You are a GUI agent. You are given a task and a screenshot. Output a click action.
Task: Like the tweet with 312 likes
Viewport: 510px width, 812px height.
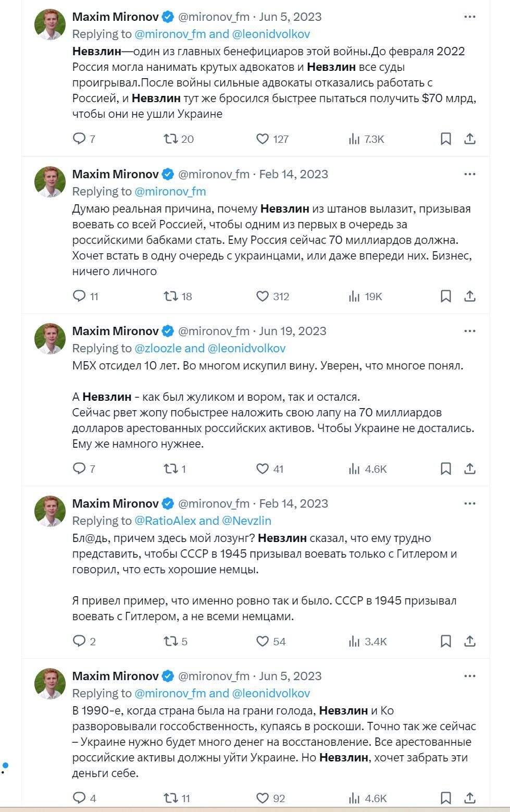[x=263, y=296]
